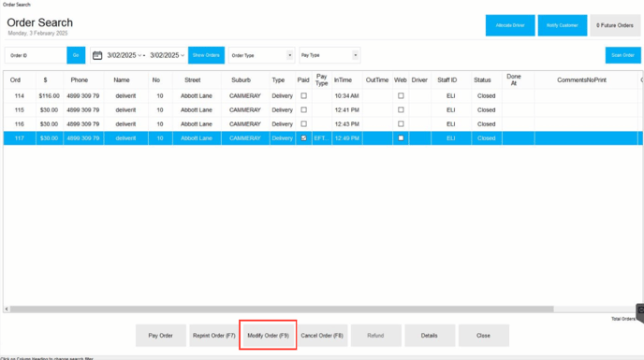
Task: Select order number 116 cell
Action: point(20,124)
